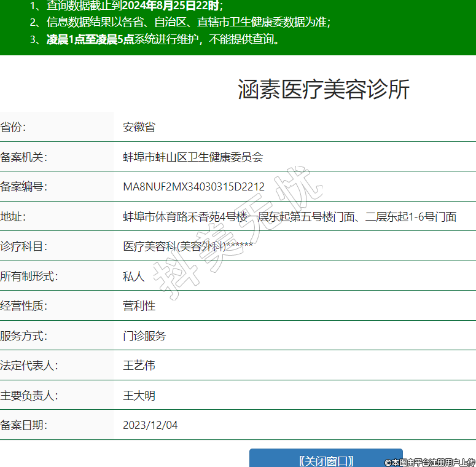The width and height of the screenshot is (476, 467).
Task: Select the filing number MA8NUF2MX34030315D2212
Action: coord(193,187)
